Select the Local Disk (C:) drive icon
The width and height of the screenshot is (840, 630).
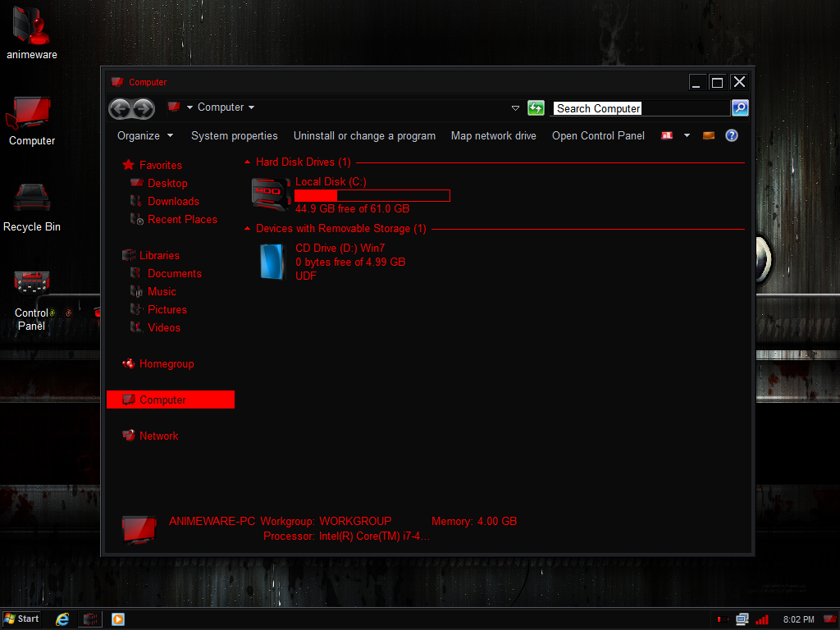click(271, 194)
